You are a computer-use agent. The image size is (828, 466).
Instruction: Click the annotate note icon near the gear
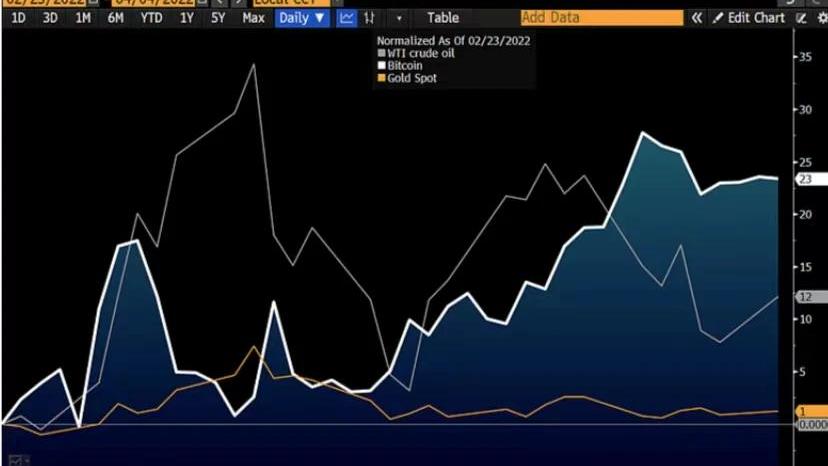tap(800, 18)
